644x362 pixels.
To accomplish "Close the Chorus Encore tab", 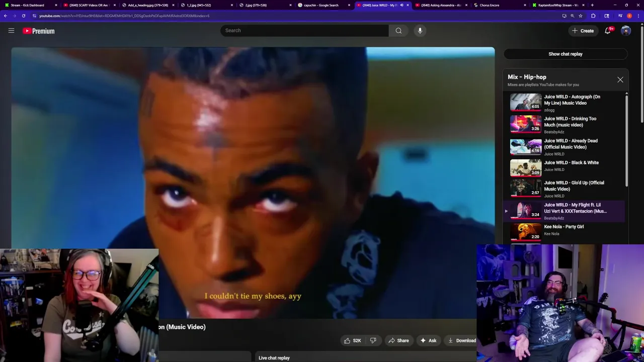I will (524, 5).
